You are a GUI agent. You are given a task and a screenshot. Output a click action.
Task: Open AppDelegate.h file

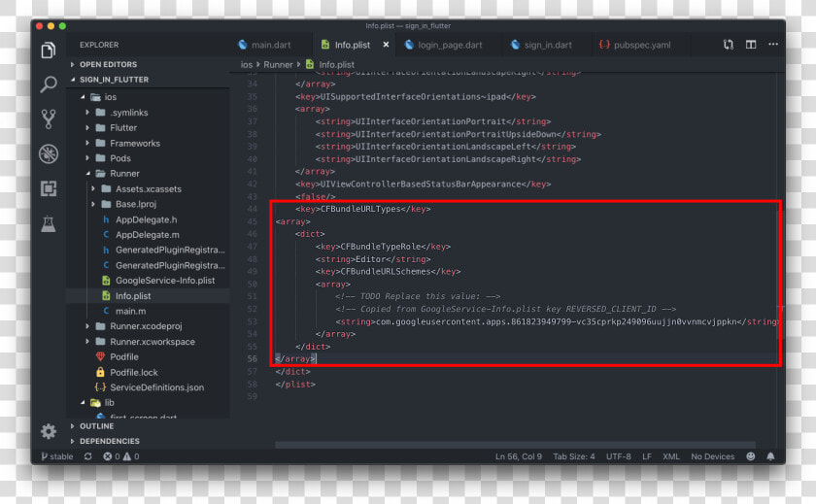click(147, 219)
